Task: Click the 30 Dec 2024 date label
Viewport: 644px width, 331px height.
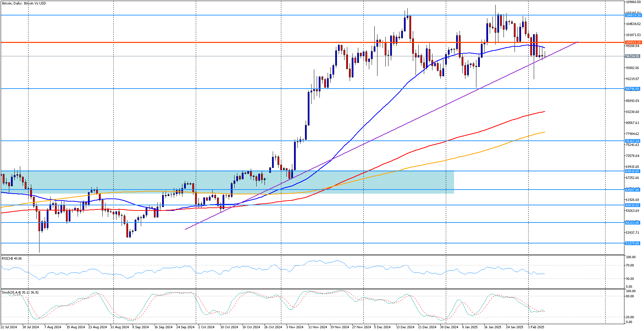Action: [449, 327]
